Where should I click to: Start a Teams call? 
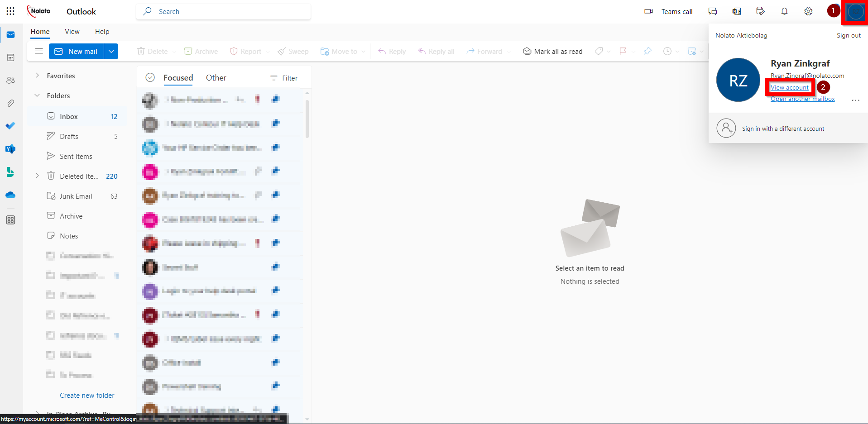pos(668,12)
